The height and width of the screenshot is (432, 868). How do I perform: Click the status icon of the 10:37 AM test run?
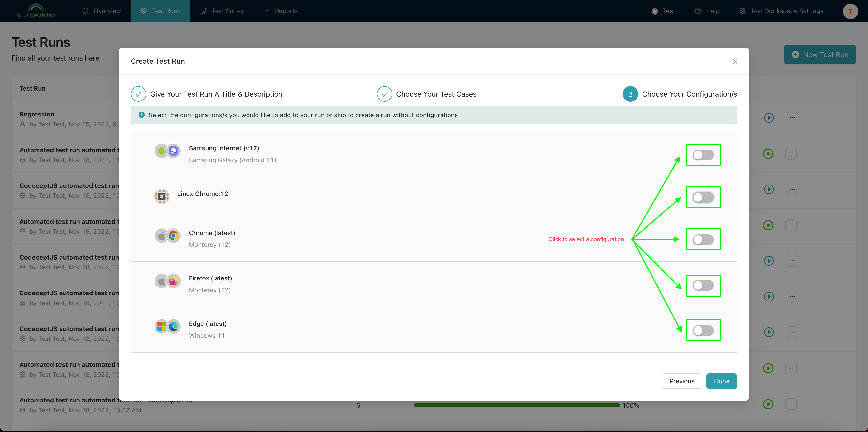point(768,404)
